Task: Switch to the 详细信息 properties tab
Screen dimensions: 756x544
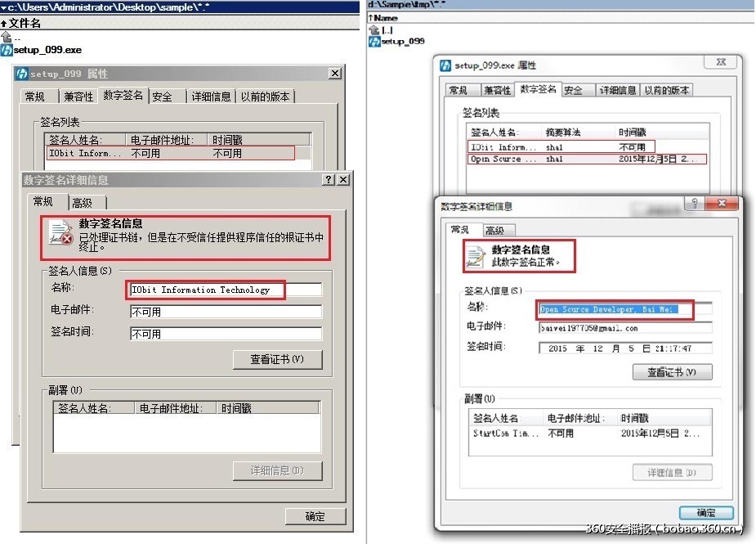Action: tap(209, 96)
